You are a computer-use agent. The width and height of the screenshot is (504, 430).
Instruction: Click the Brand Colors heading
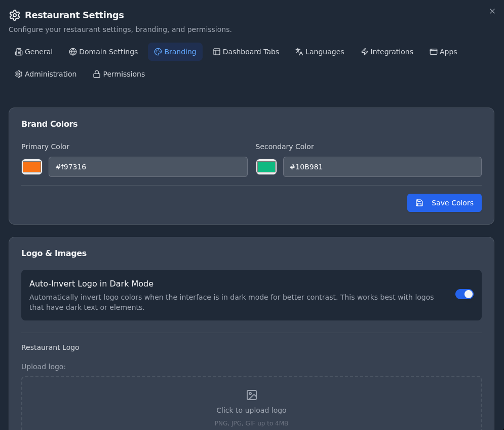(50, 124)
